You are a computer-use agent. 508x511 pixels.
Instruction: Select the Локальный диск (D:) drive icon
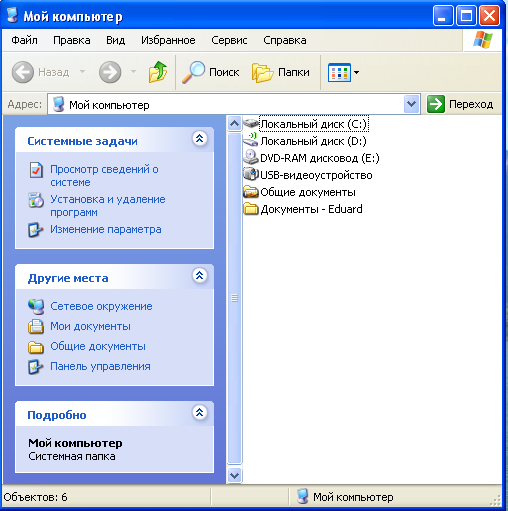click(x=251, y=140)
